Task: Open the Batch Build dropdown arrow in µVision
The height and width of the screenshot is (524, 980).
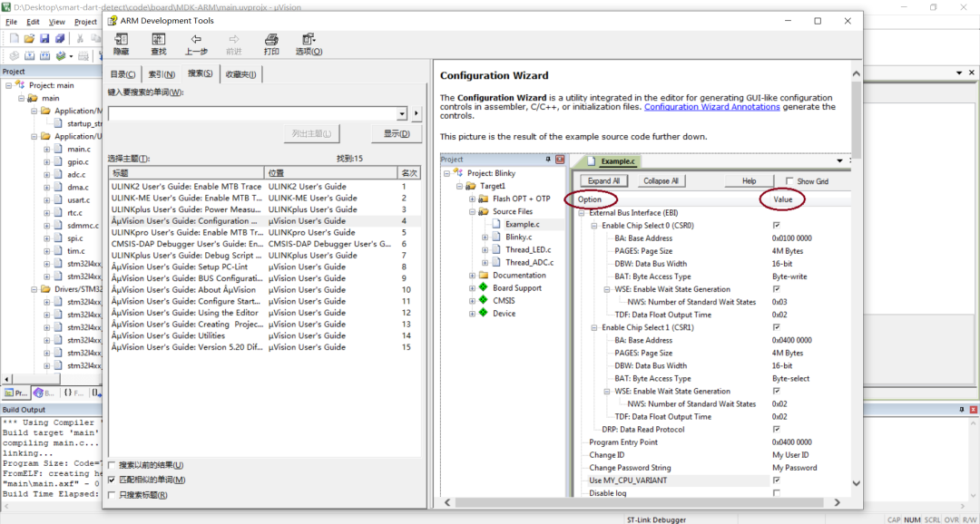Action: (x=71, y=56)
